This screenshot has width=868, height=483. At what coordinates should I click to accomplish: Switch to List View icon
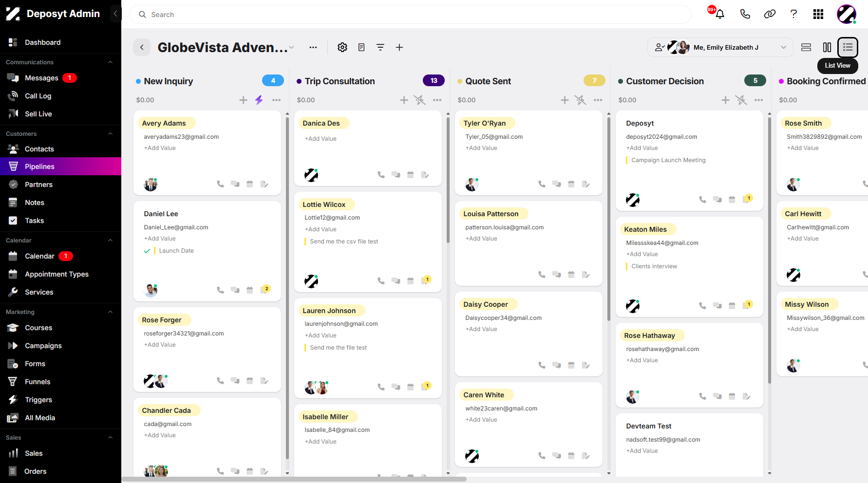848,47
